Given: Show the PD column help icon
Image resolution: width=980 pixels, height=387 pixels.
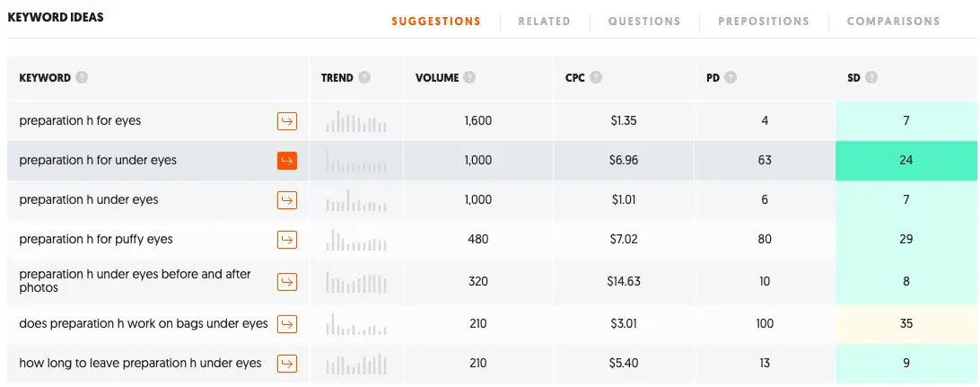Looking at the screenshot, I should (x=730, y=78).
